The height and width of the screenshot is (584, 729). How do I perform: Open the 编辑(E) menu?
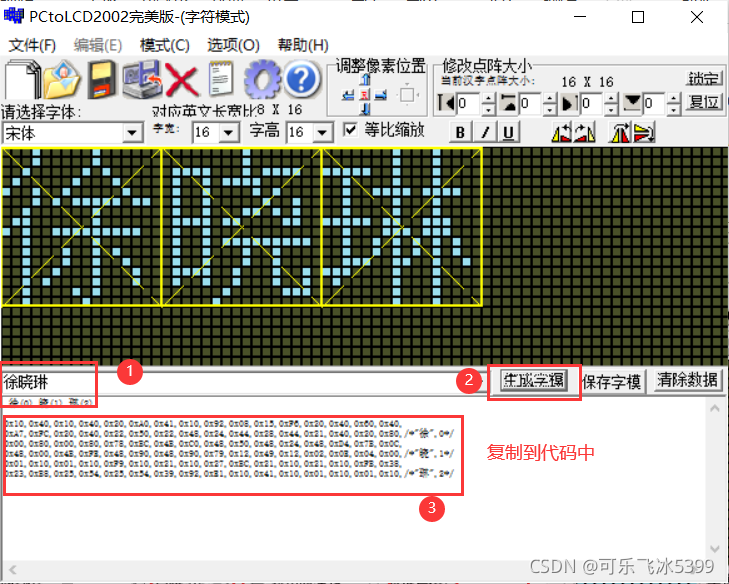(98, 45)
